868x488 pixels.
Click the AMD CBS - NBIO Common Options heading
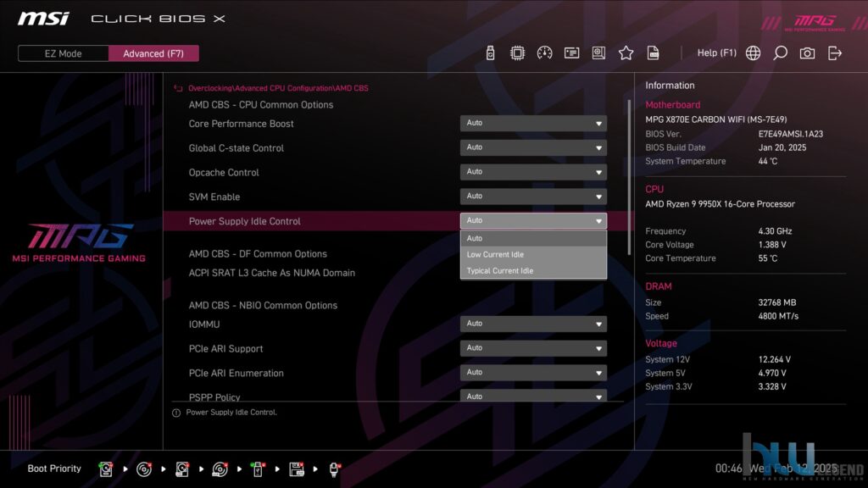[x=263, y=305]
